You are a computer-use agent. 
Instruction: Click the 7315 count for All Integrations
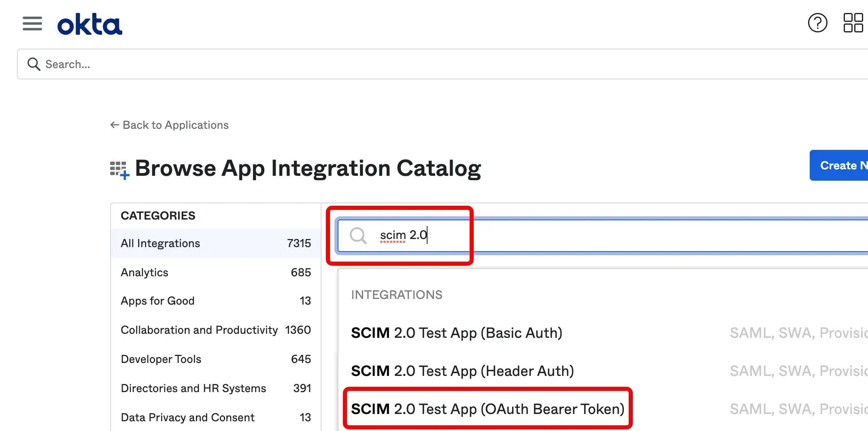(x=299, y=243)
